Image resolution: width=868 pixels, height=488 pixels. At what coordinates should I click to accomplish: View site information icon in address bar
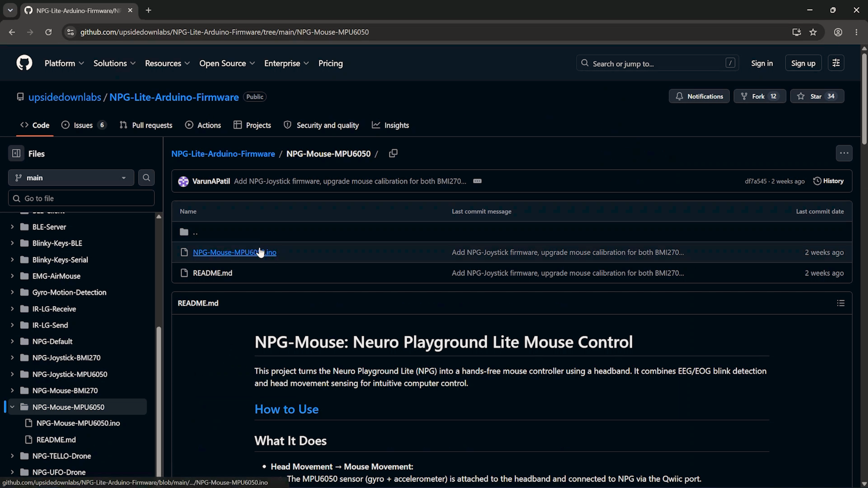(x=71, y=32)
